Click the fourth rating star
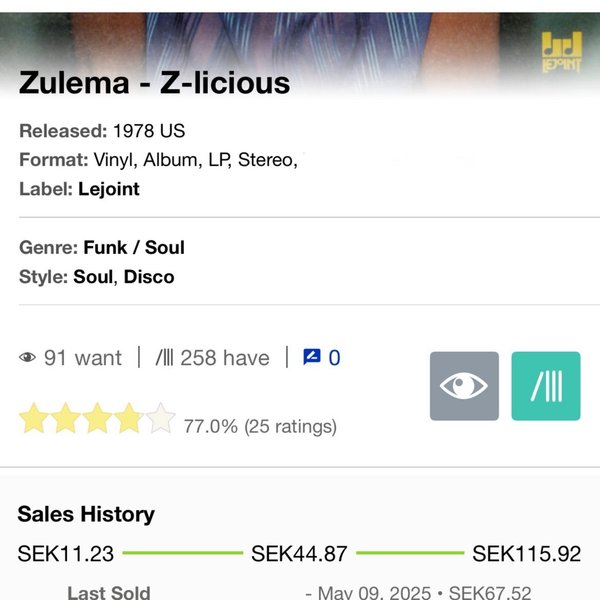The image size is (600, 600). 128,419
